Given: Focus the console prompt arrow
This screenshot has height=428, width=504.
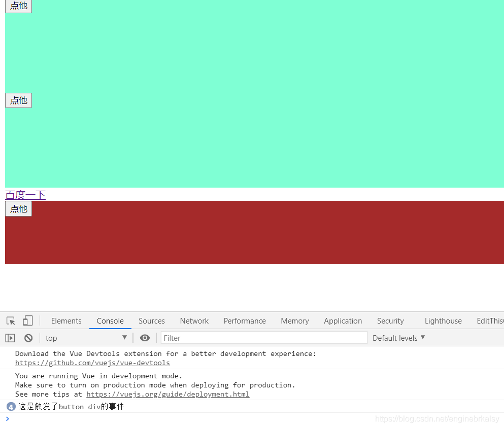Looking at the screenshot, I should pyautogui.click(x=8, y=419).
